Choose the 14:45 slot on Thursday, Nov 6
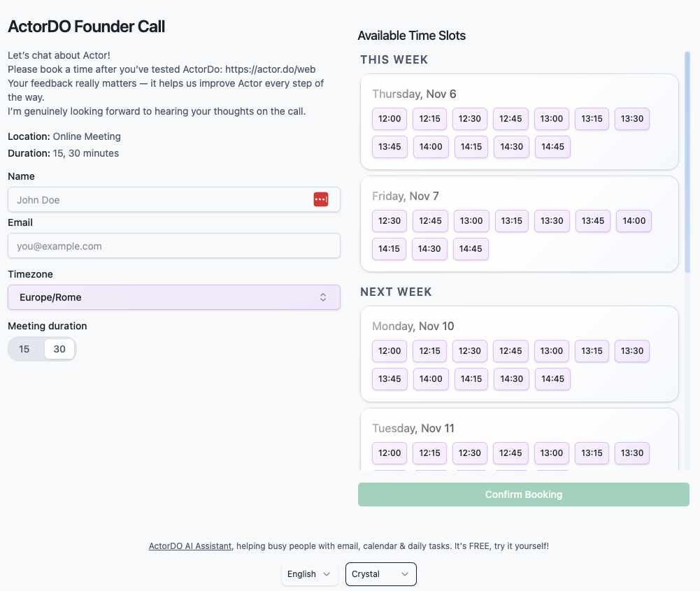This screenshot has height=591, width=700. pos(552,147)
